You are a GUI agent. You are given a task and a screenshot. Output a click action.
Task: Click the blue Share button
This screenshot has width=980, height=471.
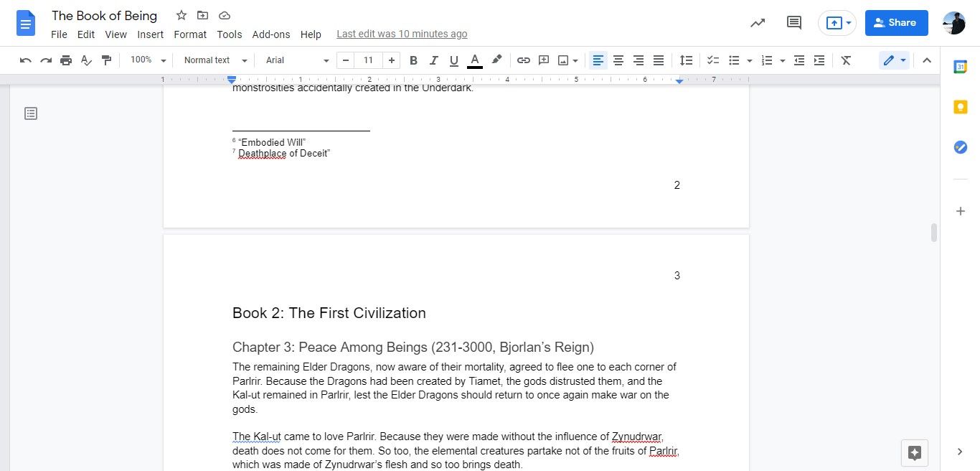click(x=895, y=22)
